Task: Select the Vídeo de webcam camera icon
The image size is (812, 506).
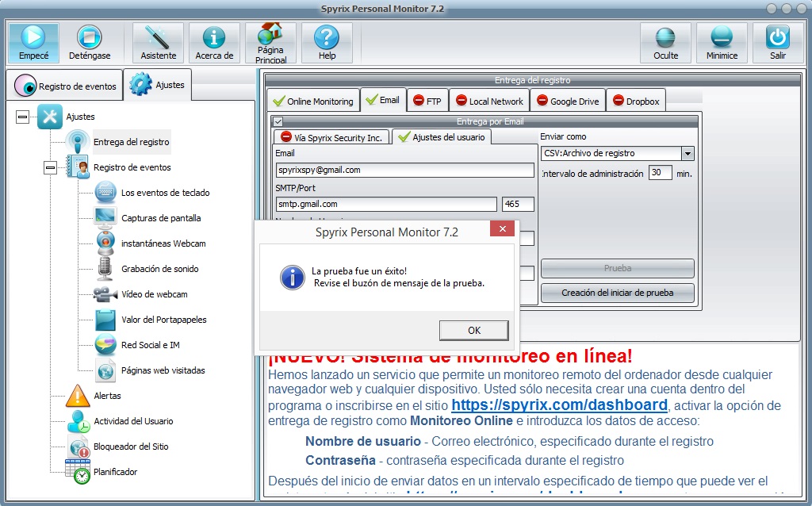Action: [x=105, y=294]
